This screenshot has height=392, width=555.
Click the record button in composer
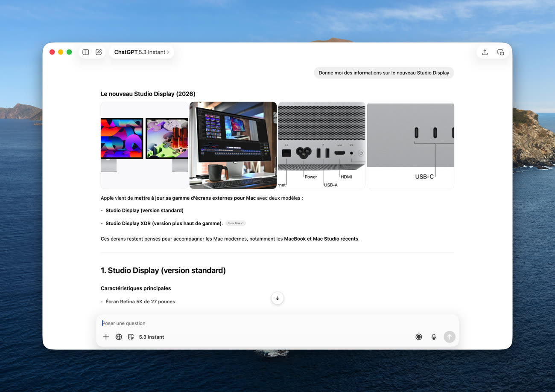click(418, 337)
